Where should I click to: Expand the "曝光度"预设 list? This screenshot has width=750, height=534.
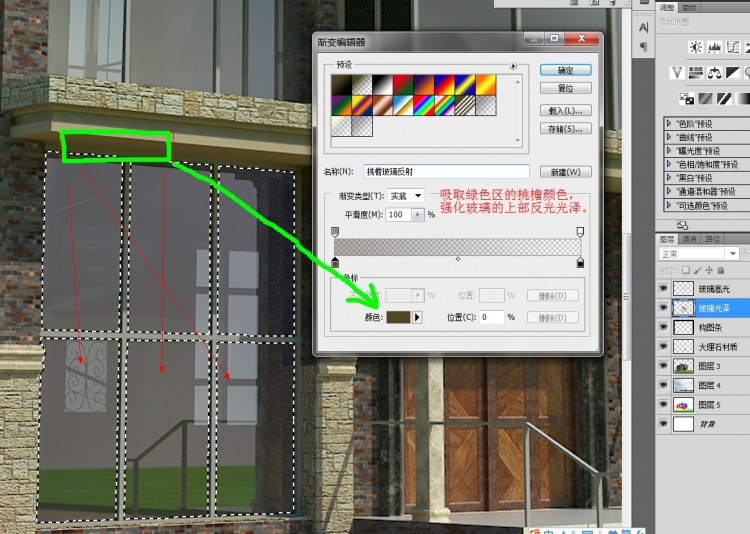pos(669,150)
